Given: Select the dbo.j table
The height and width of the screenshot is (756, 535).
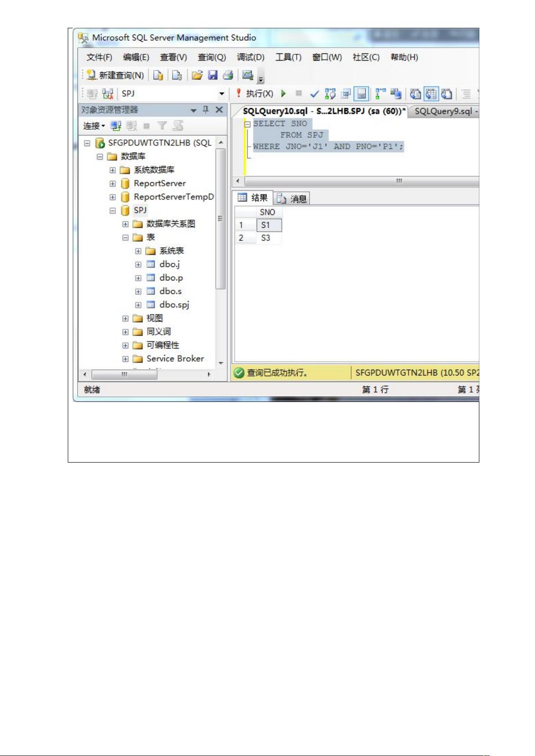Looking at the screenshot, I should click(x=170, y=264).
